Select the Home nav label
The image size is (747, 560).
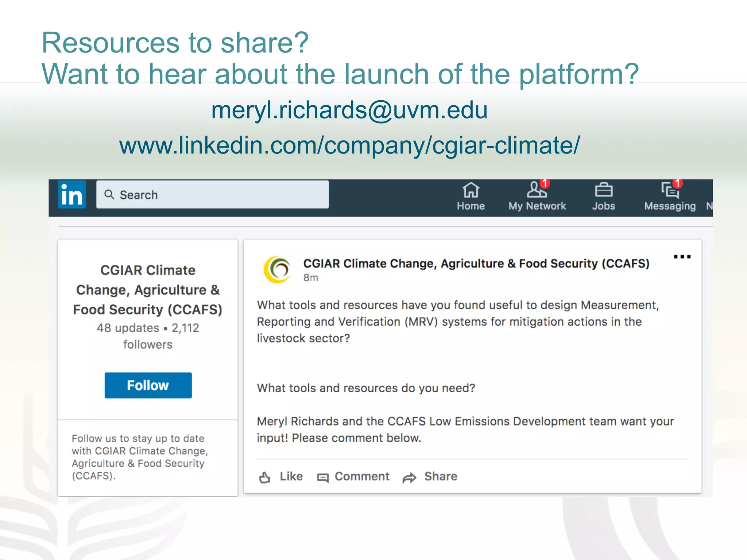(471, 206)
